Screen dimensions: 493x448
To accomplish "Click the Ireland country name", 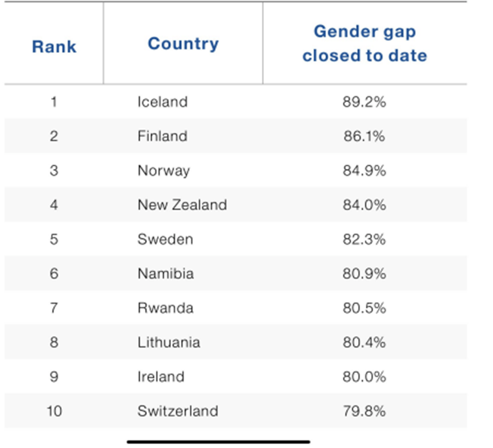I will 161,377.
